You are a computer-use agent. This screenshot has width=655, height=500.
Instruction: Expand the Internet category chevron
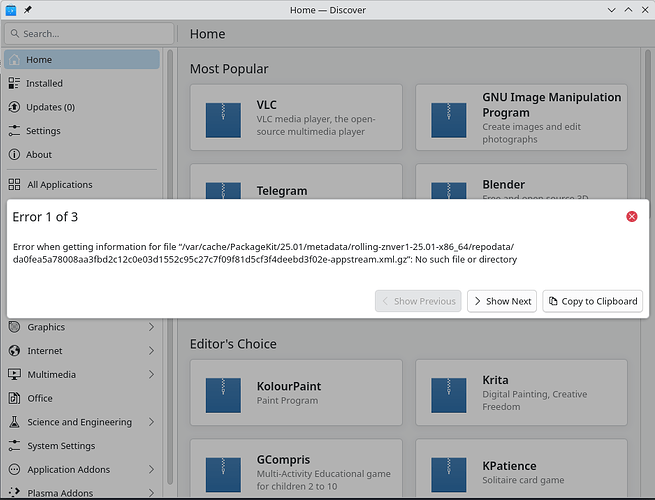pos(151,350)
